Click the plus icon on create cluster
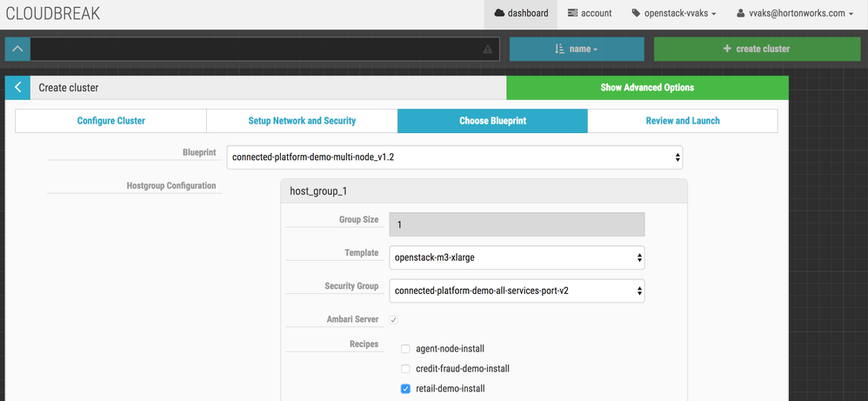The height and width of the screenshot is (401, 868). click(x=727, y=49)
